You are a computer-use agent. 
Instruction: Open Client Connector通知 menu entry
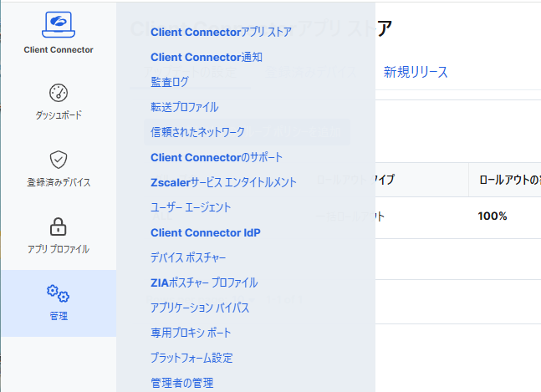(207, 57)
